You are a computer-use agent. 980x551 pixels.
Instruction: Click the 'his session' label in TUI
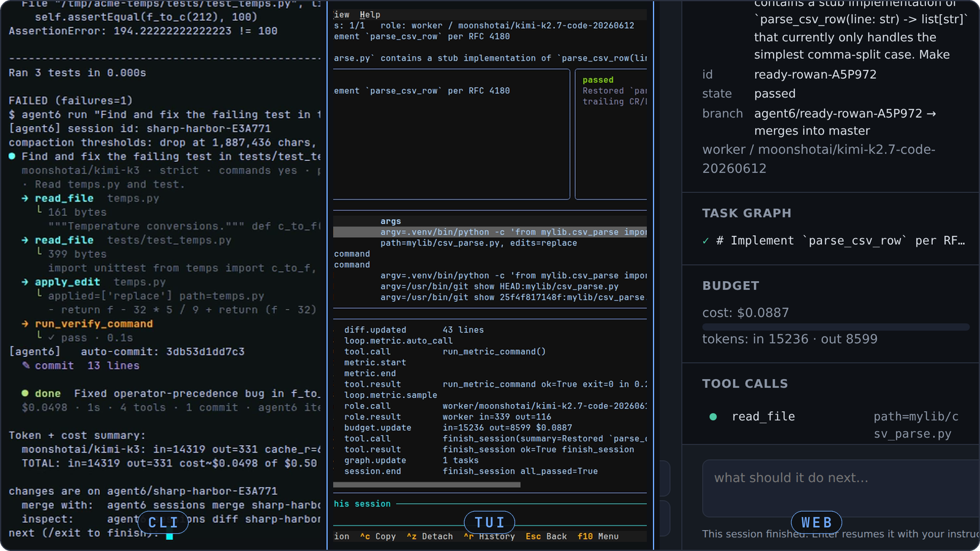(x=362, y=504)
